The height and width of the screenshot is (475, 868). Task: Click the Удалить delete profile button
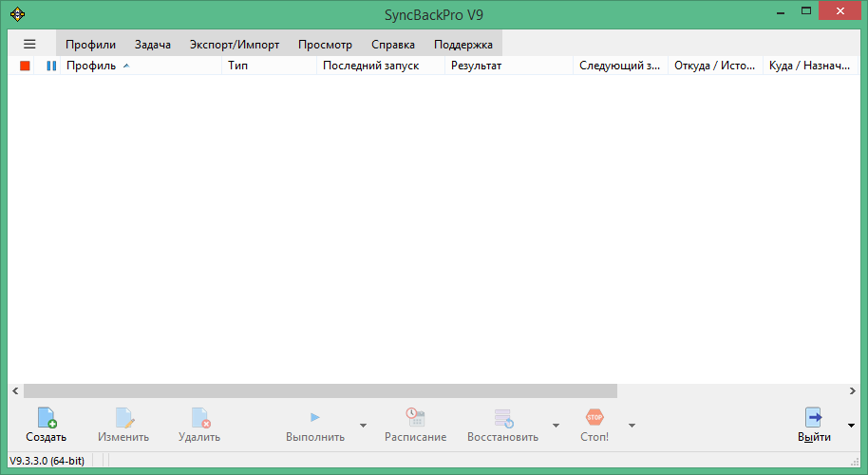pos(199,426)
